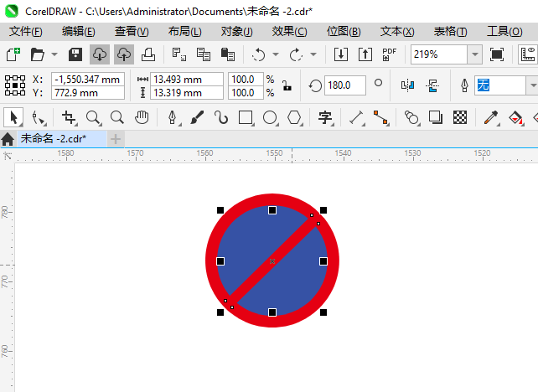Select the Transparency checkerboard tool
The height and width of the screenshot is (392, 538).
tap(460, 118)
